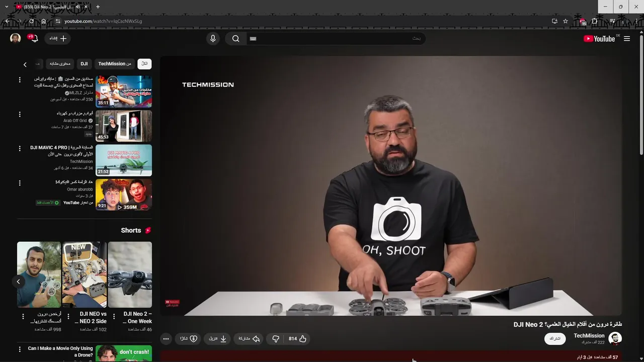Open the TechMission channel name link
This screenshot has height=362, width=644.
589,336
